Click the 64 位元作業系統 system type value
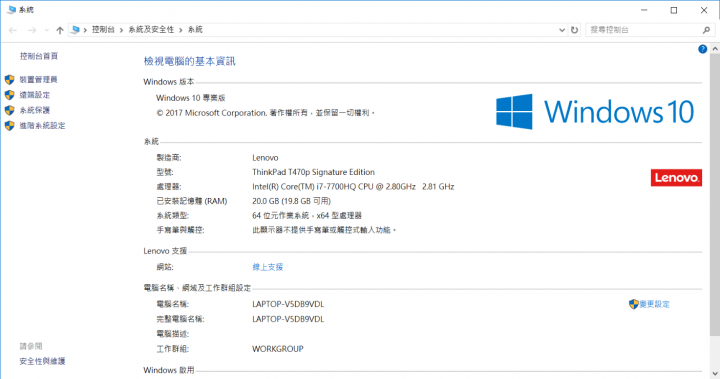 (307, 215)
